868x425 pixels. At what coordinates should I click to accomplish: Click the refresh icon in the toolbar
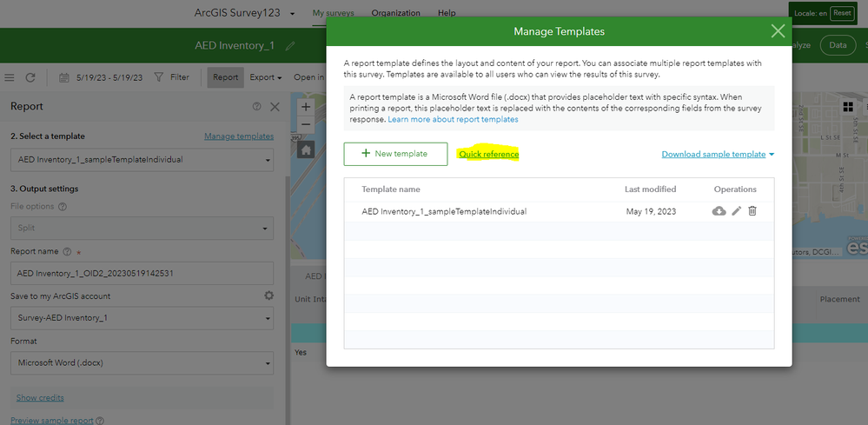(30, 77)
